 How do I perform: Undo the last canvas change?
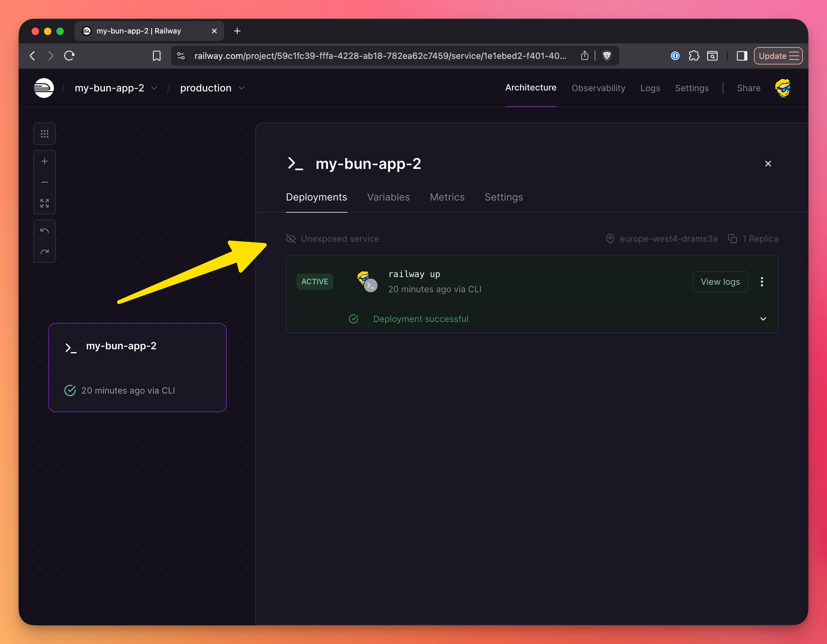tap(44, 231)
